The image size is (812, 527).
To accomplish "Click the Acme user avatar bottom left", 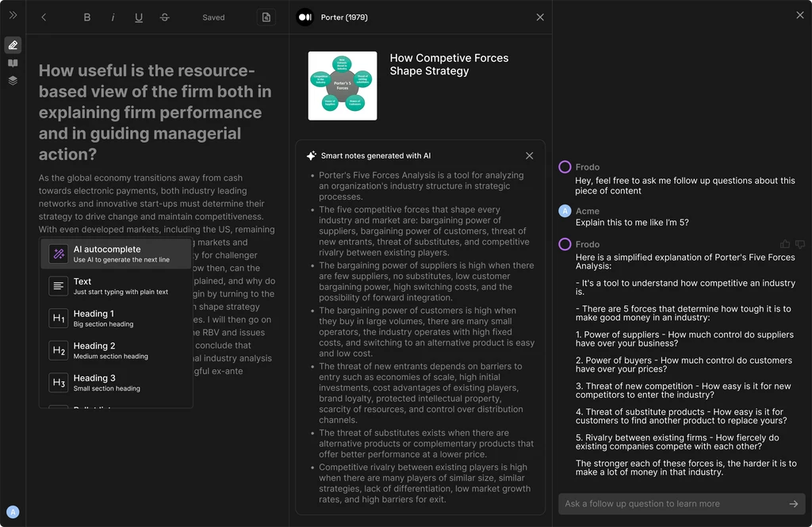I will (11, 511).
